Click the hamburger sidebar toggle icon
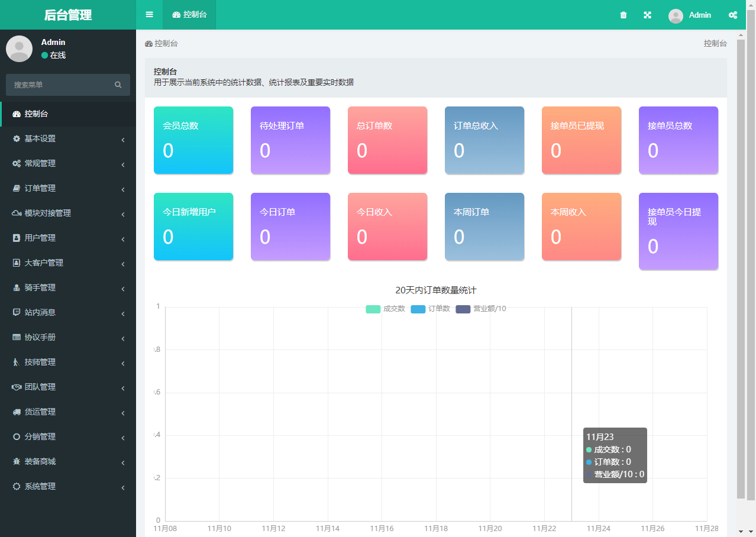The image size is (756, 537). click(x=149, y=15)
